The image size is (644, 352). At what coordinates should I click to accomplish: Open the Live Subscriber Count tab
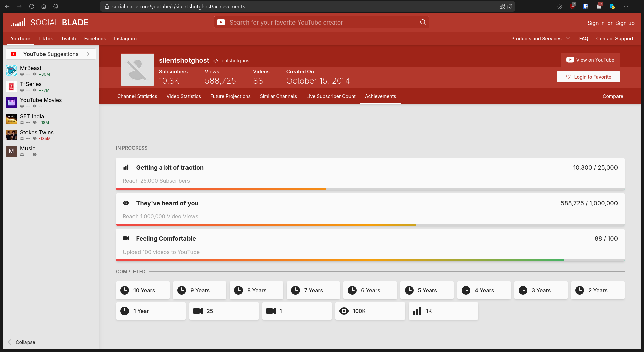click(331, 96)
